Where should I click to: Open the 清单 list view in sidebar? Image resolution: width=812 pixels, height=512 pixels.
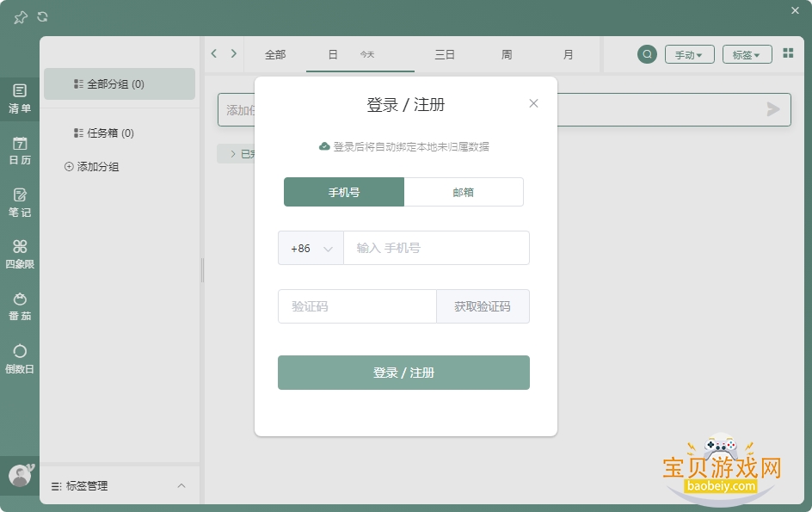click(x=20, y=99)
